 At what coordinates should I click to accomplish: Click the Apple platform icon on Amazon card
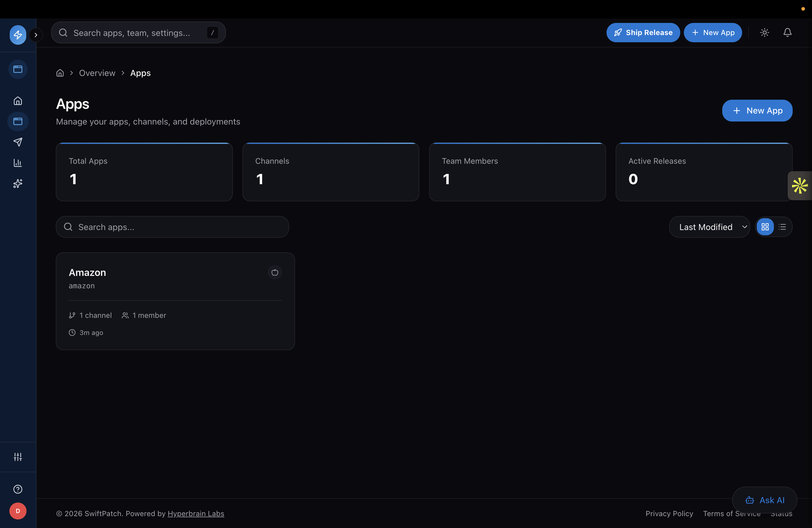pos(275,272)
